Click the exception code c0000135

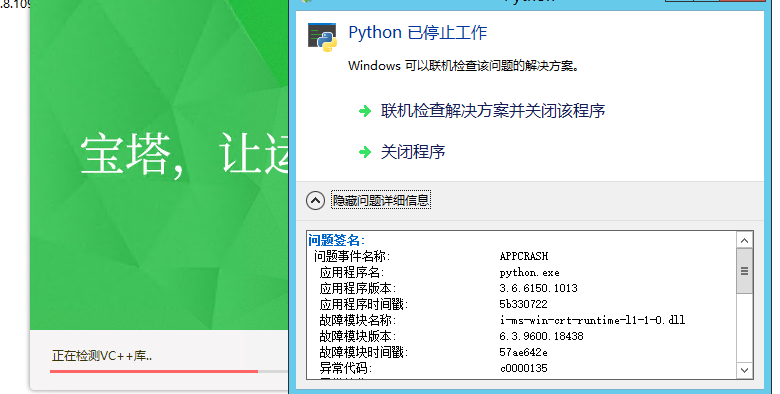click(x=523, y=368)
